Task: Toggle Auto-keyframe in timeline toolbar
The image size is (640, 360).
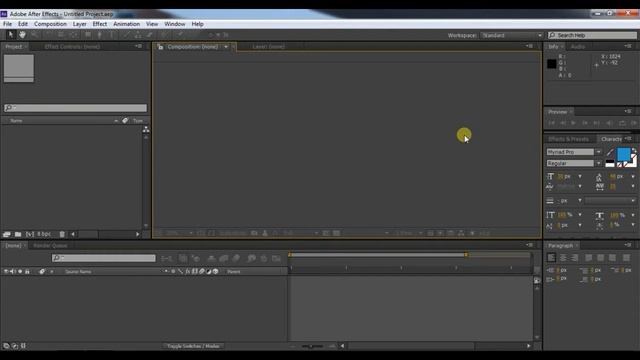Action: 264,258
